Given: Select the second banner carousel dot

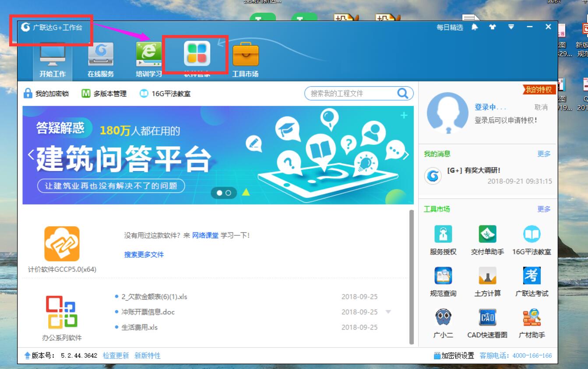Looking at the screenshot, I should 228,193.
